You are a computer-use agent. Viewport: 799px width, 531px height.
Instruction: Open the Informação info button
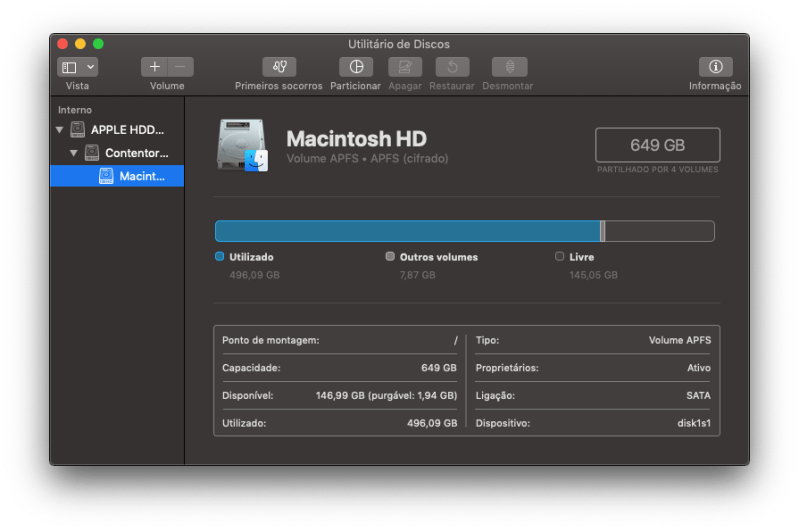(715, 67)
